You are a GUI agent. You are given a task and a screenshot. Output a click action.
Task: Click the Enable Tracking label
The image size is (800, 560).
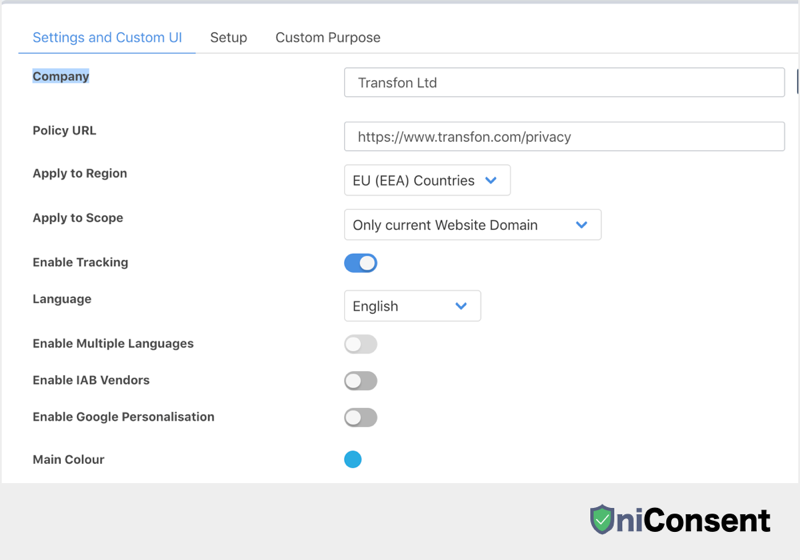81,262
